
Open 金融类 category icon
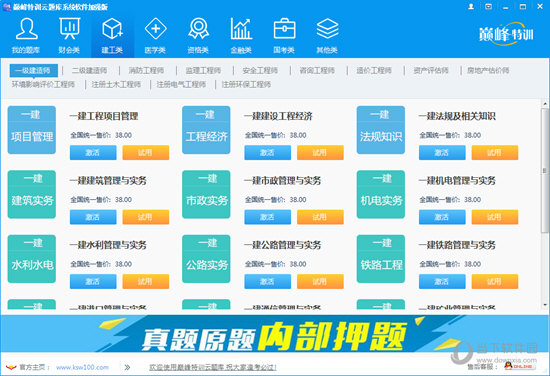click(241, 36)
